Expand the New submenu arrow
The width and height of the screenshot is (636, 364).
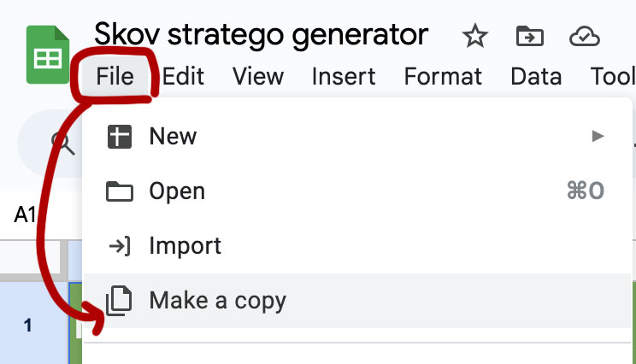(598, 136)
